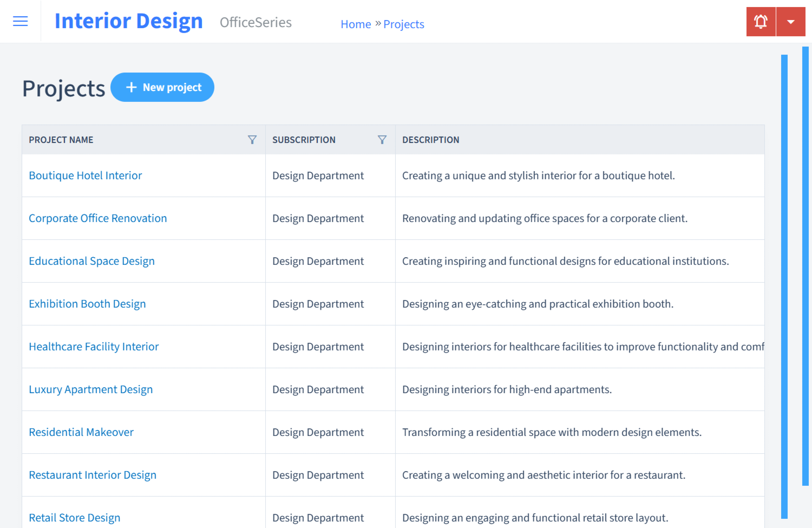Navigate to Home in the breadcrumb
The width and height of the screenshot is (812, 528).
coord(356,24)
